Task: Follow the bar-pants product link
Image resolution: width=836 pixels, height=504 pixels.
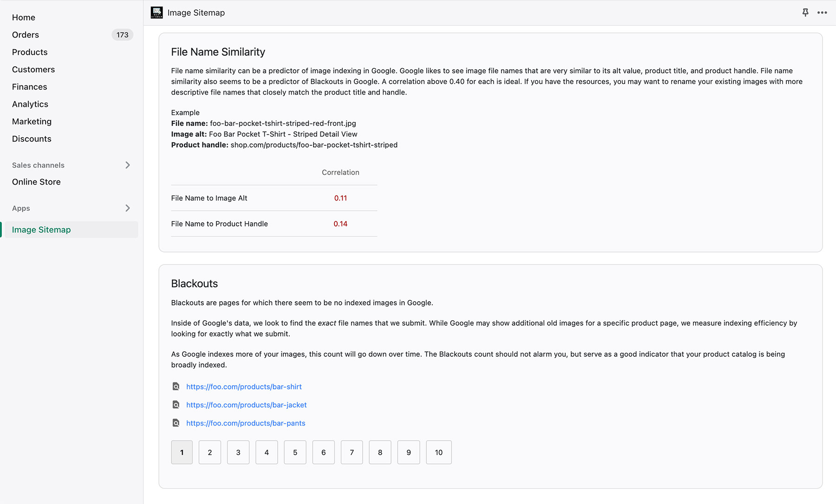Action: (x=246, y=423)
